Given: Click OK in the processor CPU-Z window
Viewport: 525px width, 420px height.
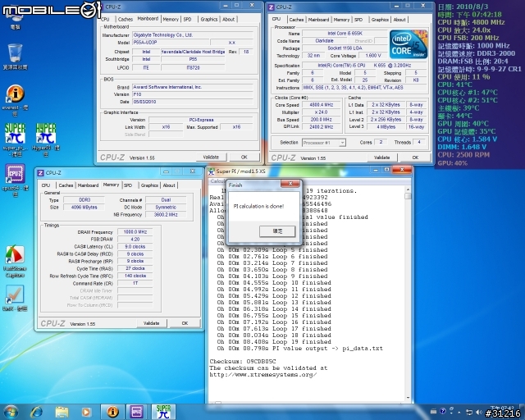Looking at the screenshot, I should (x=415, y=157).
